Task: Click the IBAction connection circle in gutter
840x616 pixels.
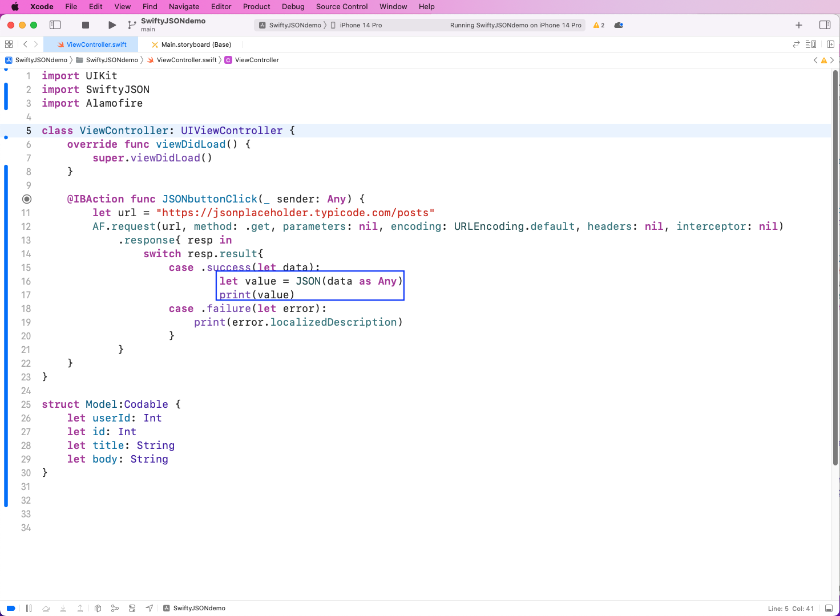Action: [x=27, y=199]
